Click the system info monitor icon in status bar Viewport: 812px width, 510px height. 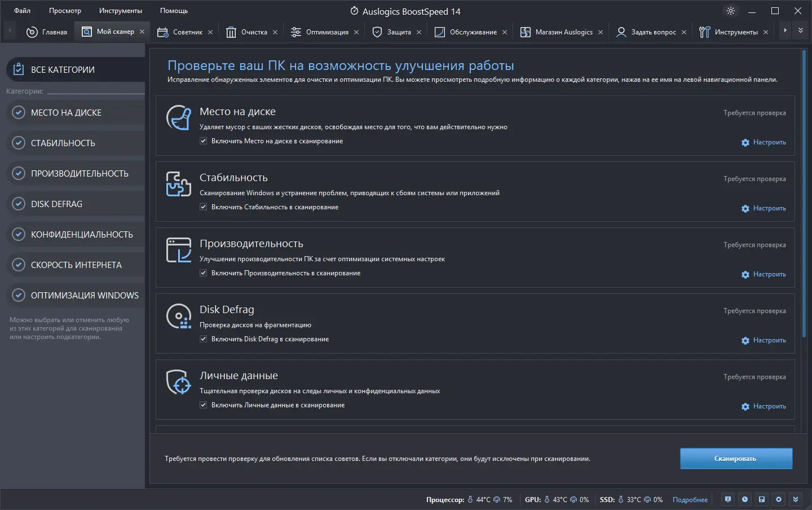pyautogui.click(x=727, y=499)
